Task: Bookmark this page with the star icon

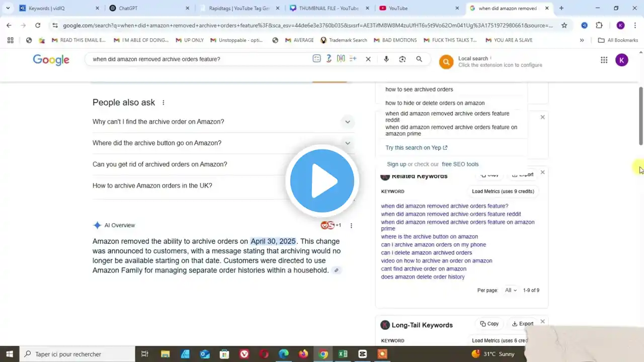Action: point(564,25)
